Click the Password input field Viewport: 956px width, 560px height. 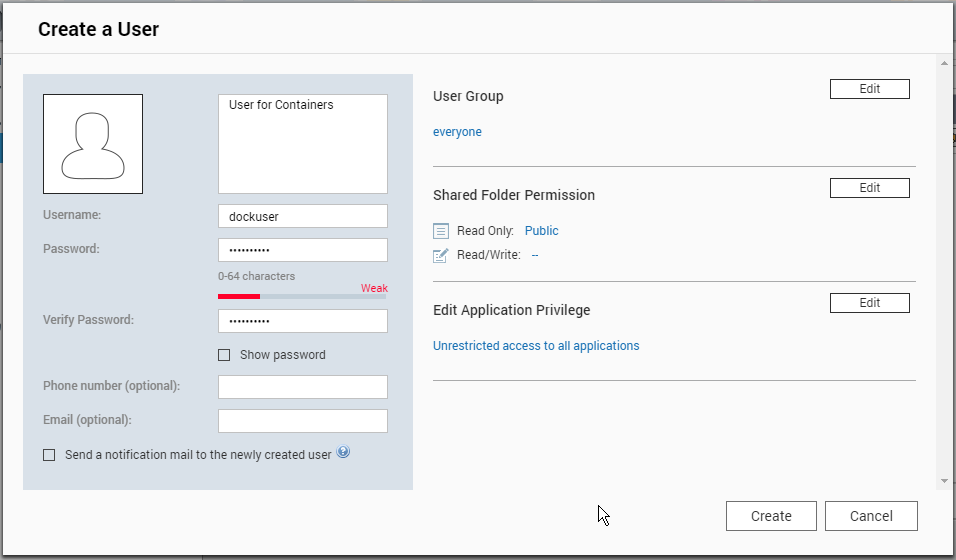coord(303,250)
